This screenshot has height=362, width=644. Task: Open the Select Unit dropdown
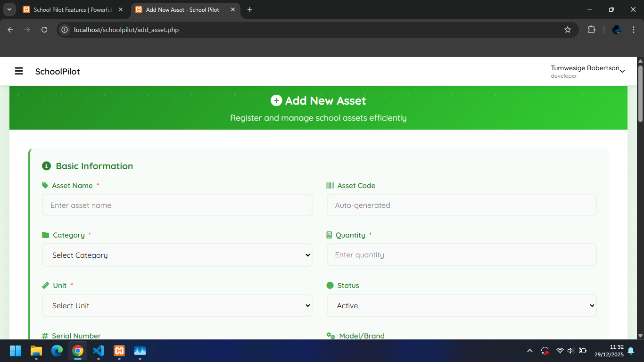177,305
